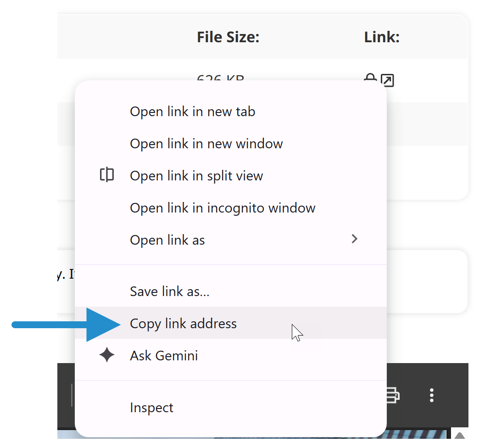Image resolution: width=479 pixels, height=448 pixels.
Task: Click the Gemini sparkle icon
Action: click(x=107, y=355)
